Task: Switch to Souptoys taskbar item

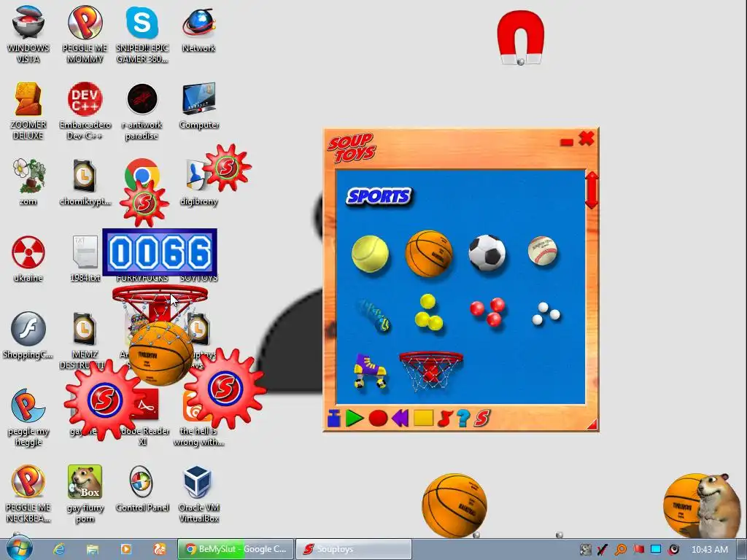Action: [x=354, y=549]
